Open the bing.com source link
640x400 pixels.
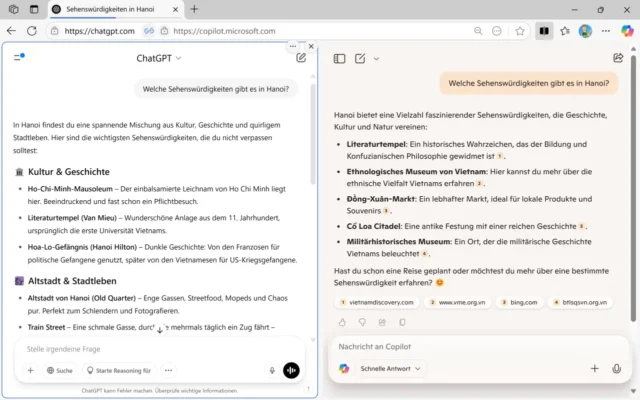point(518,302)
